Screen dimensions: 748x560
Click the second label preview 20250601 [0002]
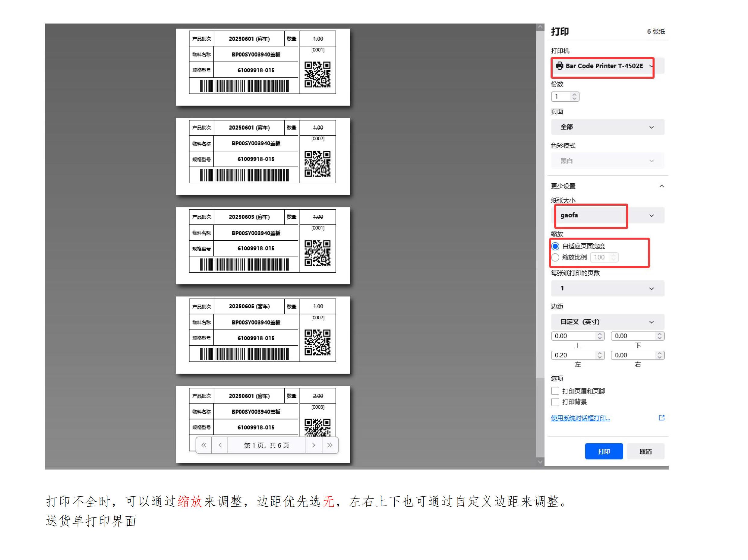[262, 156]
